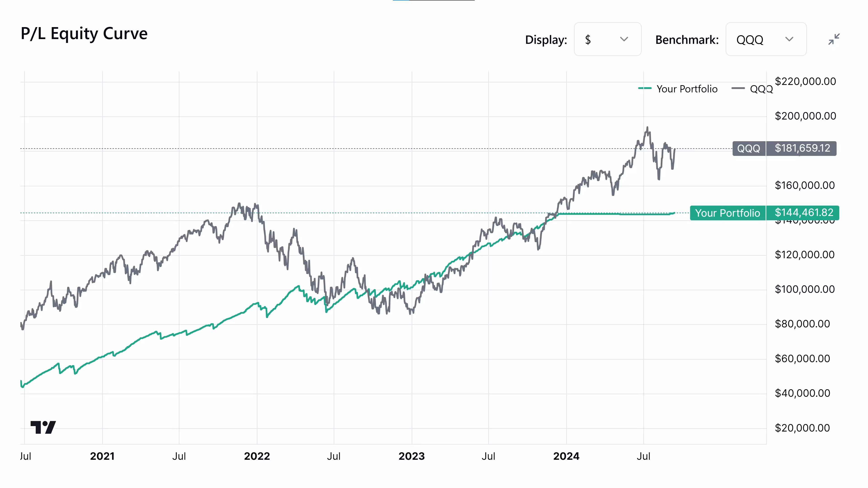Click the gray QQQ legend line
The image size is (868, 488).
pos(738,89)
